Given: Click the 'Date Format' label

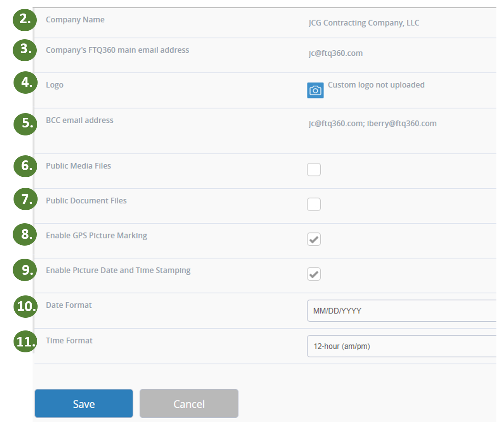Looking at the screenshot, I should [x=69, y=305].
